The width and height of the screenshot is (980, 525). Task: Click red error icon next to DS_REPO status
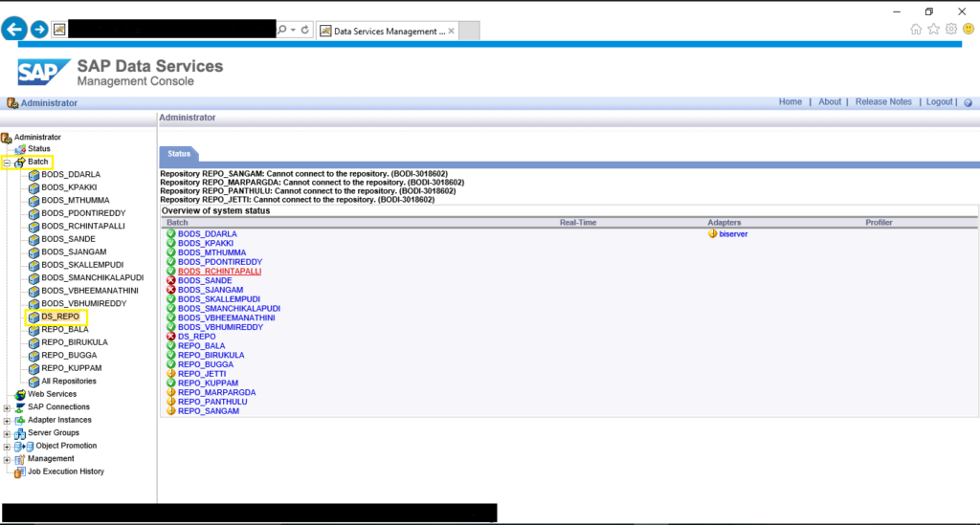(170, 337)
